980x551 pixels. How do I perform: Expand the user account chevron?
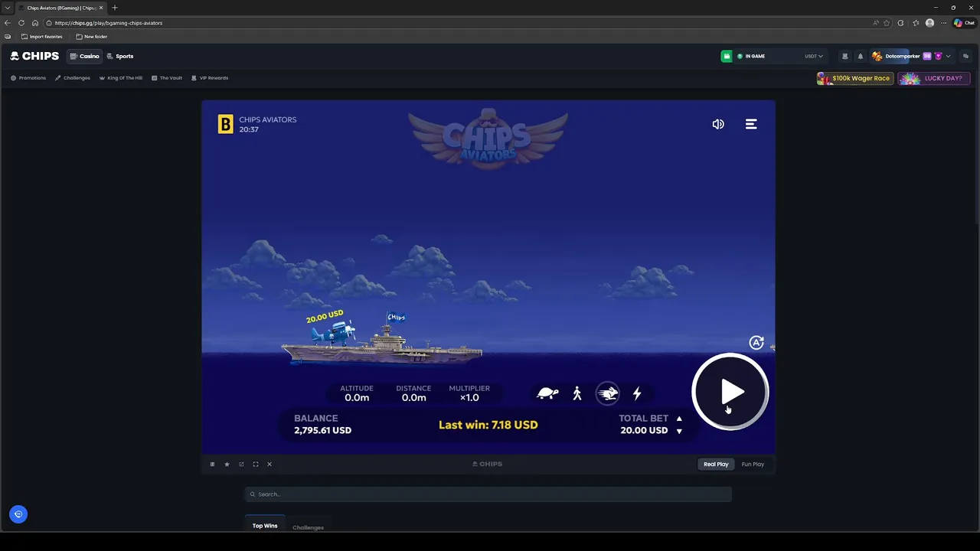pyautogui.click(x=948, y=56)
